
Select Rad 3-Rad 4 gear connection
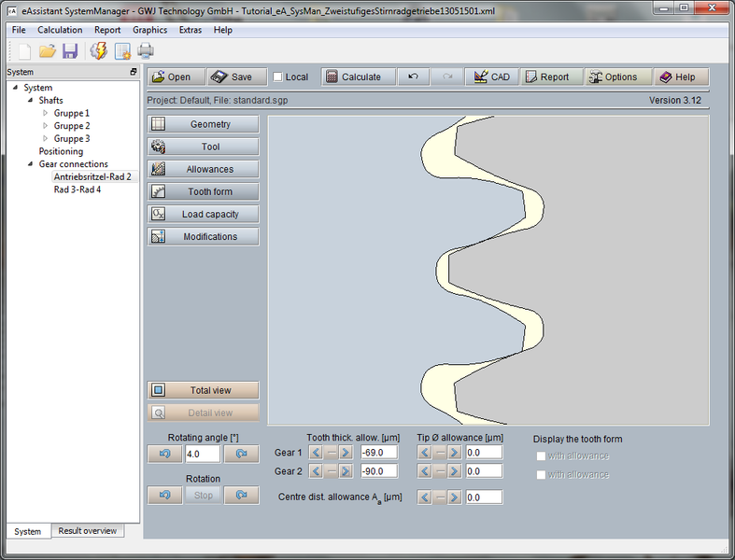tap(78, 189)
